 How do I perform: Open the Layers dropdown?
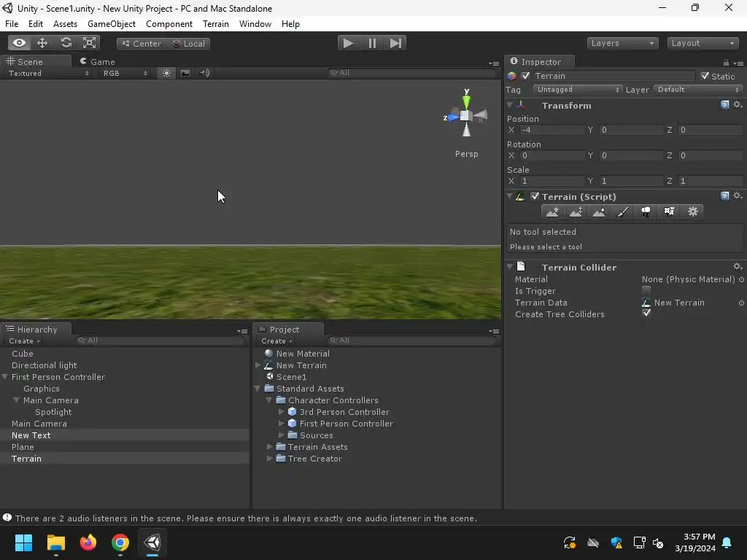pyautogui.click(x=622, y=43)
